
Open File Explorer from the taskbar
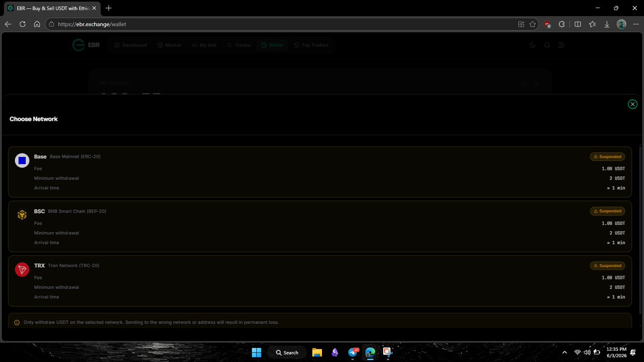[317, 352]
